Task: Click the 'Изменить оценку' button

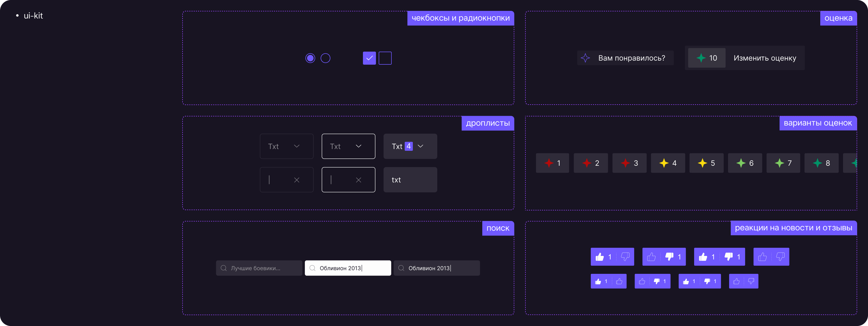Action: [765, 58]
